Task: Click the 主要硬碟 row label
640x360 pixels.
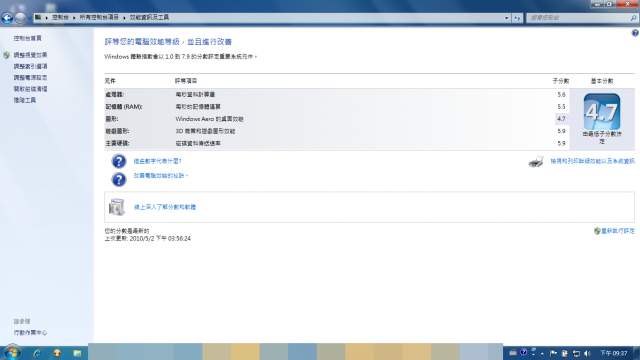Action: (x=117, y=143)
